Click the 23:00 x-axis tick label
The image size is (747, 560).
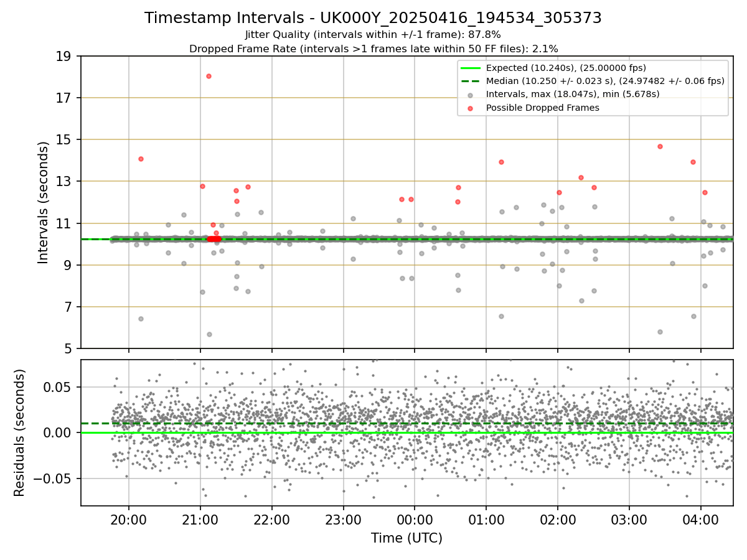click(343, 520)
